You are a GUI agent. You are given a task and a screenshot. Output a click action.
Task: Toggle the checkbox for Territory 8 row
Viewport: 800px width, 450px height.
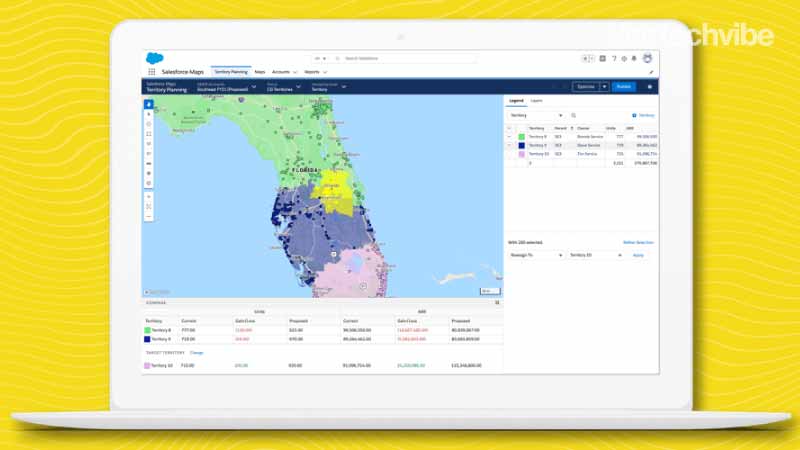coord(509,137)
